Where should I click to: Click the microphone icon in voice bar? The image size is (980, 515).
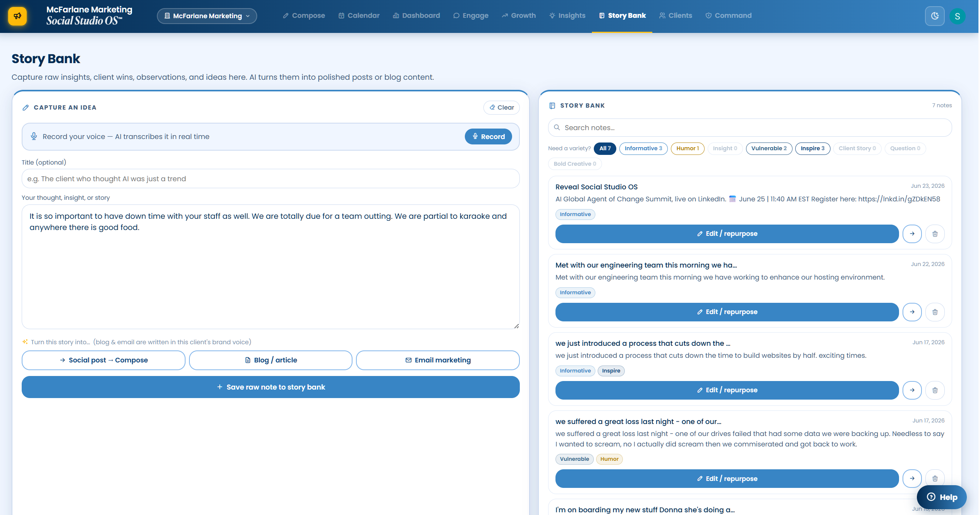point(34,136)
